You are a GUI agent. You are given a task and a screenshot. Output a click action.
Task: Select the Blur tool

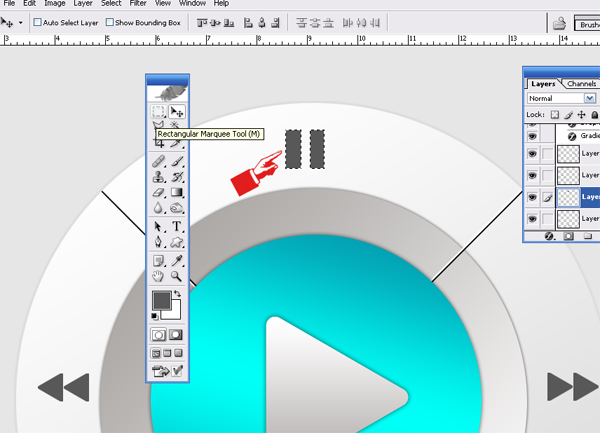tap(158, 208)
